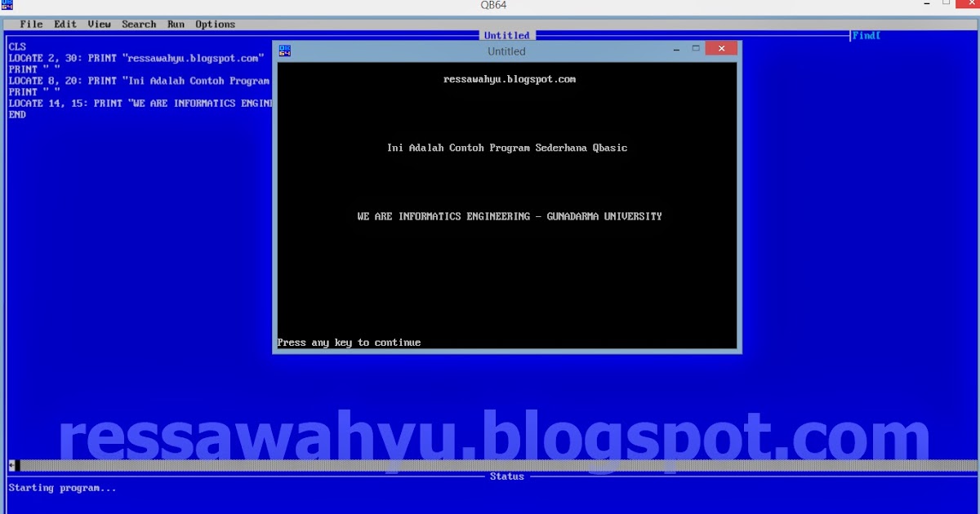Click the END code line

point(17,115)
